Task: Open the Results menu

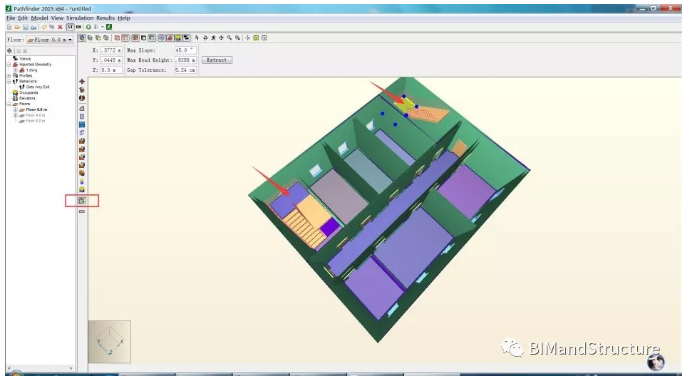Action: click(106, 18)
